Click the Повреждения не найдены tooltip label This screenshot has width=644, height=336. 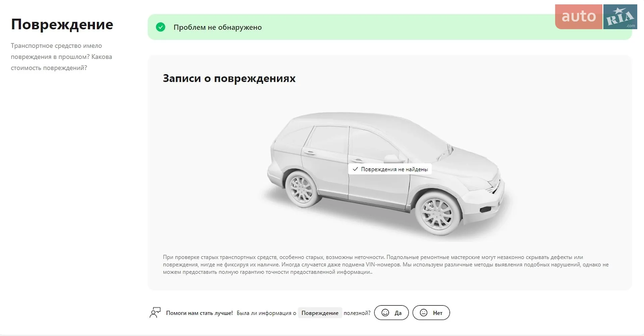click(390, 169)
